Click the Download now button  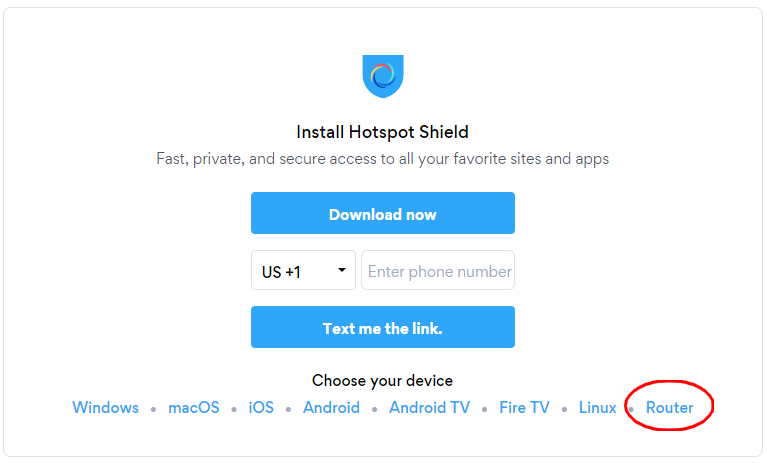383,213
